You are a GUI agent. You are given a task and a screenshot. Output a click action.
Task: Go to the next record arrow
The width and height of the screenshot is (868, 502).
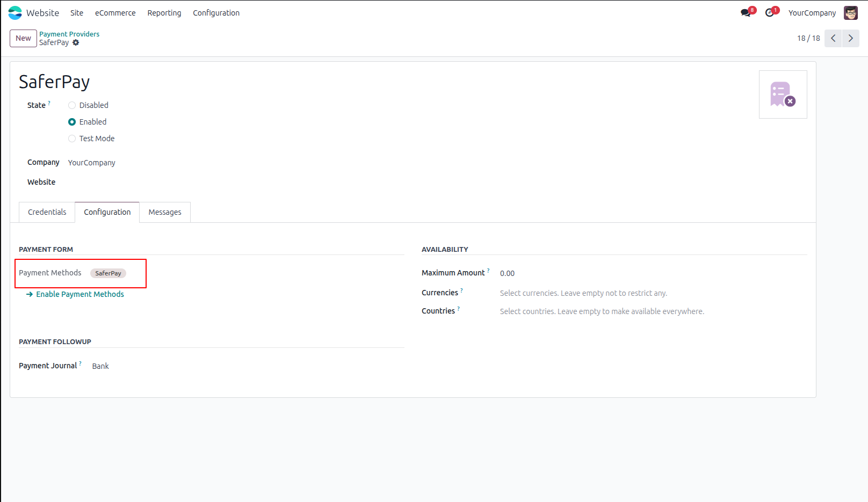(851, 38)
